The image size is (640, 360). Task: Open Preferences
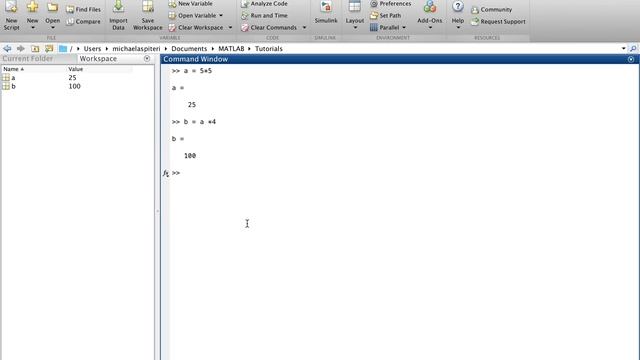pos(391,4)
